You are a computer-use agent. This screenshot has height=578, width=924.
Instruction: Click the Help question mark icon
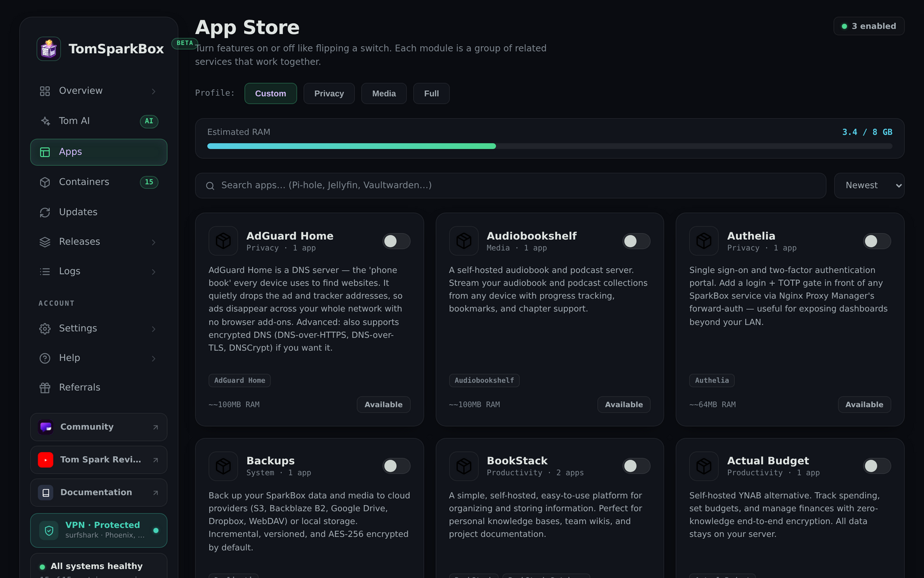point(45,358)
